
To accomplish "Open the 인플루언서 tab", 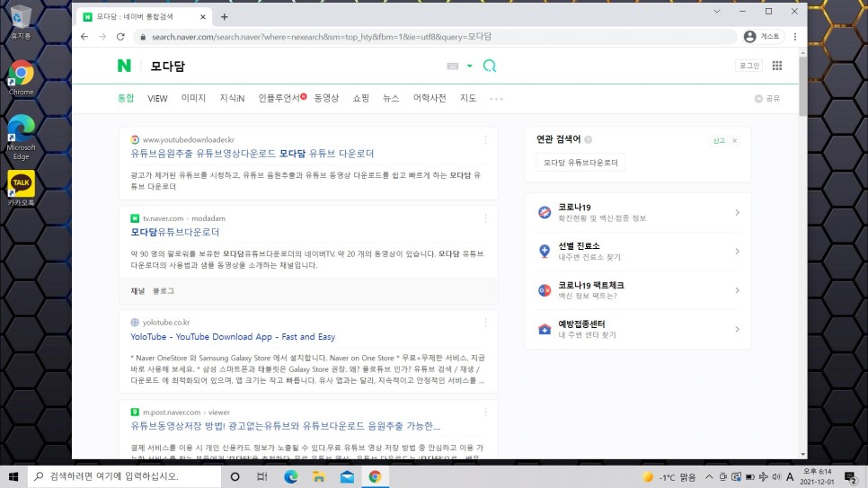I will pos(279,98).
